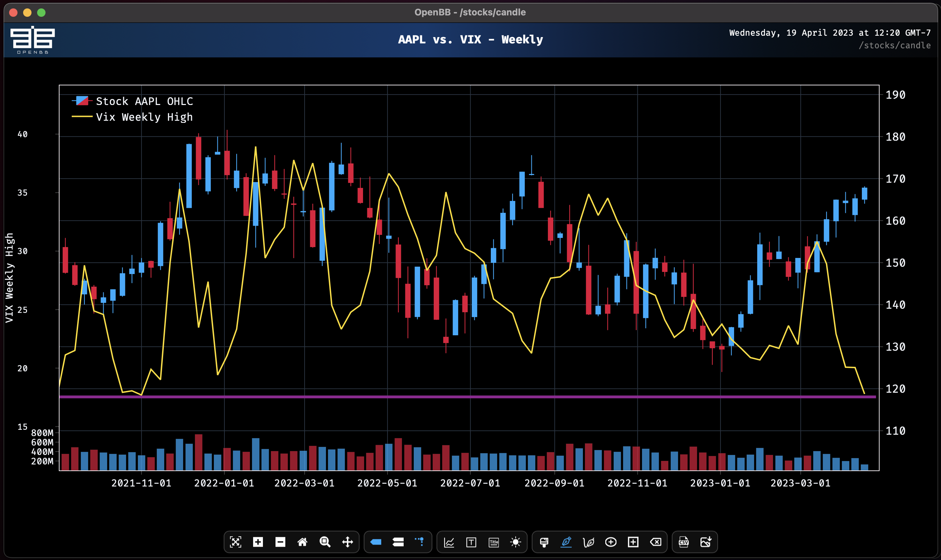Click the autoscale axes icon
The image size is (941, 560).
click(x=236, y=542)
